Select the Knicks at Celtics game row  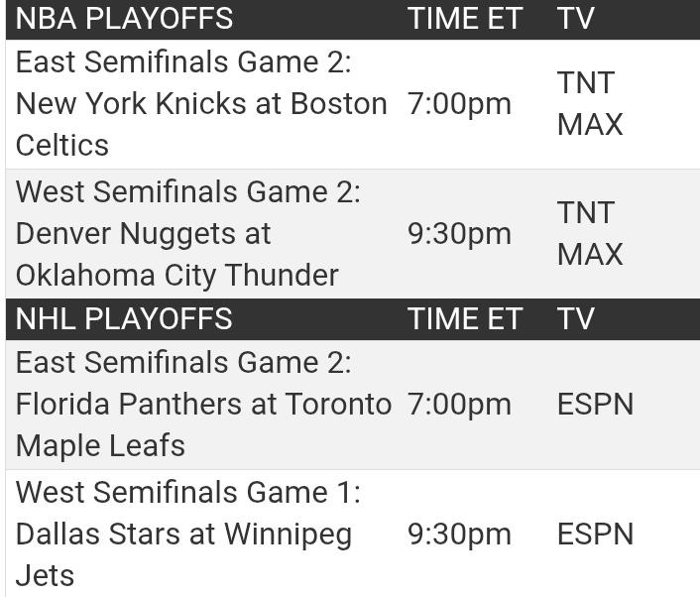[353, 104]
